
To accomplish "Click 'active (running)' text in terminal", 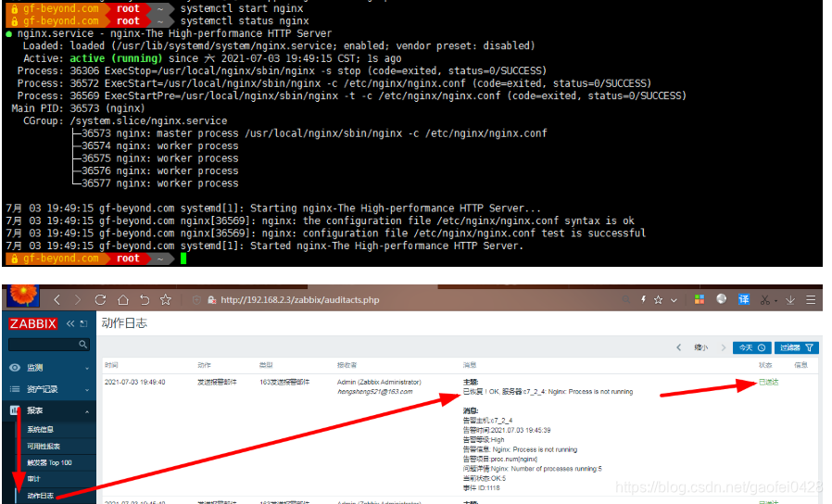I will click(x=116, y=58).
